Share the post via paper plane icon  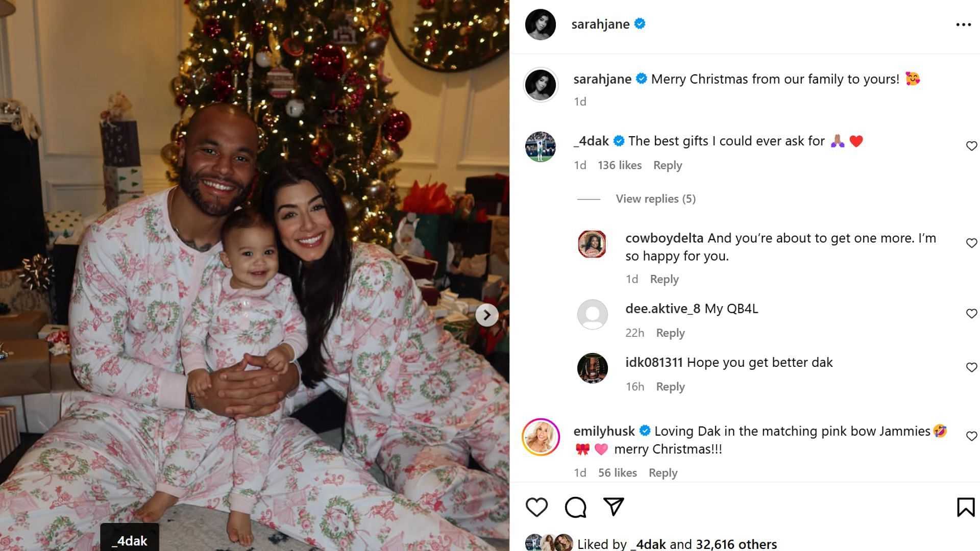[614, 506]
